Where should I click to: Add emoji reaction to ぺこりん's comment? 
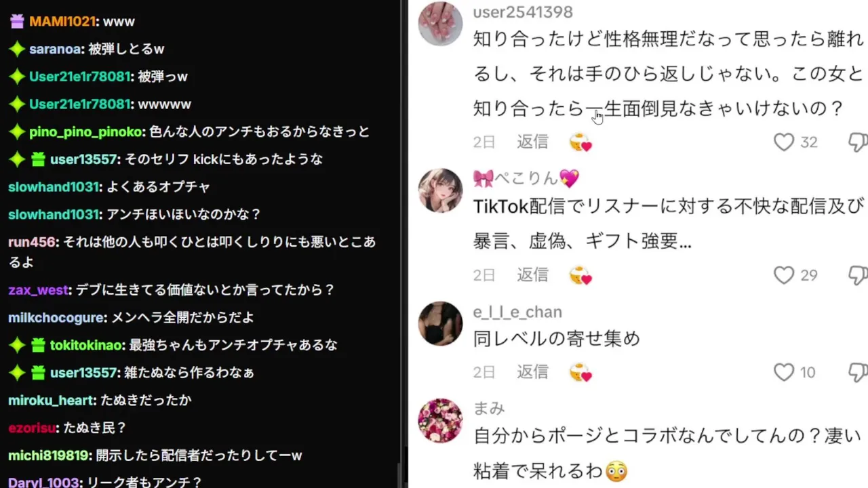tap(580, 275)
